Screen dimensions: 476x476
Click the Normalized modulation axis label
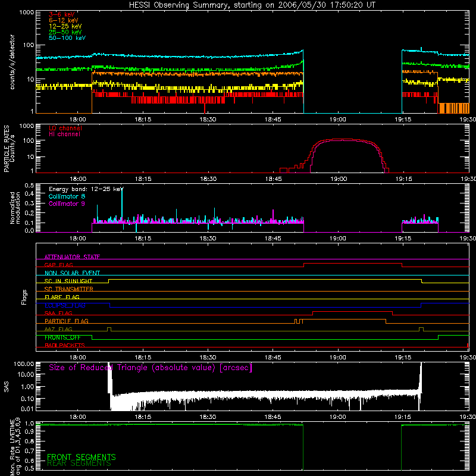click(x=14, y=208)
